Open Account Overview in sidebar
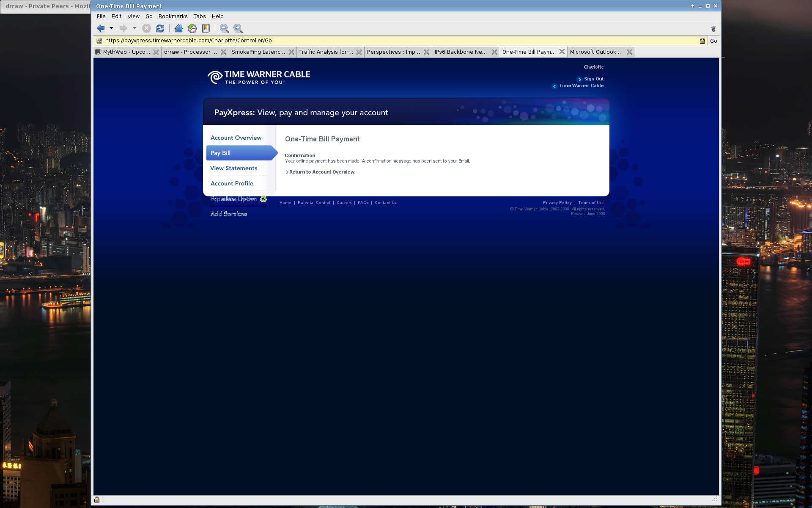The width and height of the screenshot is (812, 508). pos(236,138)
